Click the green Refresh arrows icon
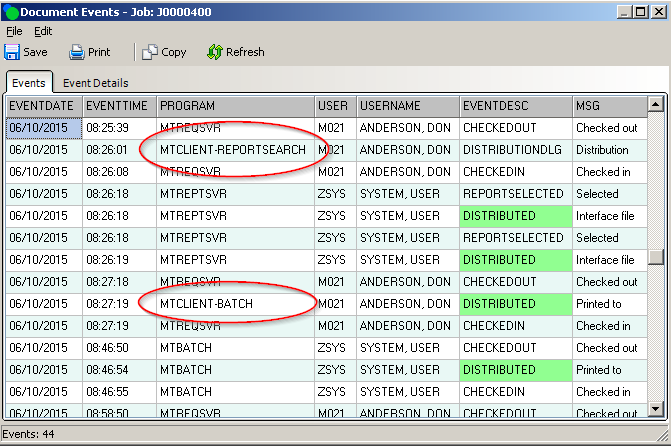Image resolution: width=671 pixels, height=446 pixels. point(214,52)
